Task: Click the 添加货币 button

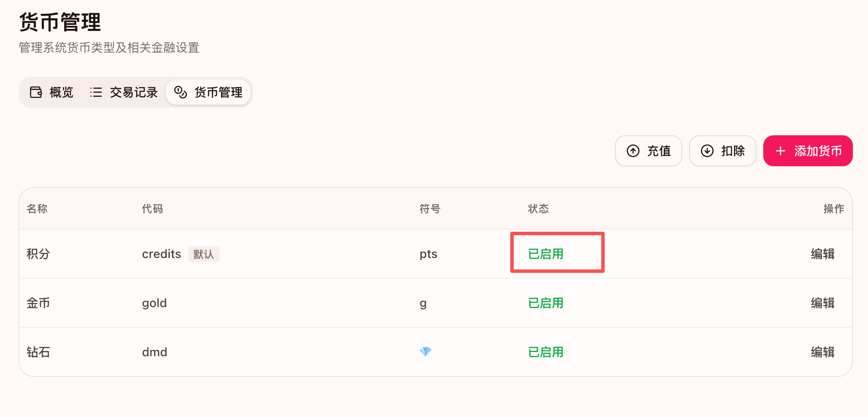Action: coord(808,151)
